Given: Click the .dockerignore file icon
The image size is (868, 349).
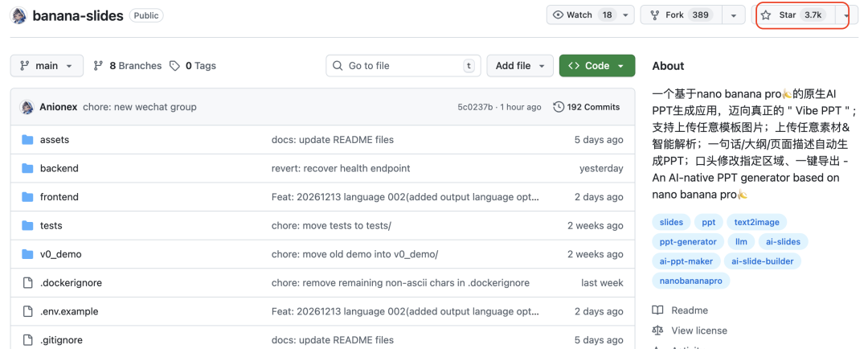Looking at the screenshot, I should pos(27,283).
